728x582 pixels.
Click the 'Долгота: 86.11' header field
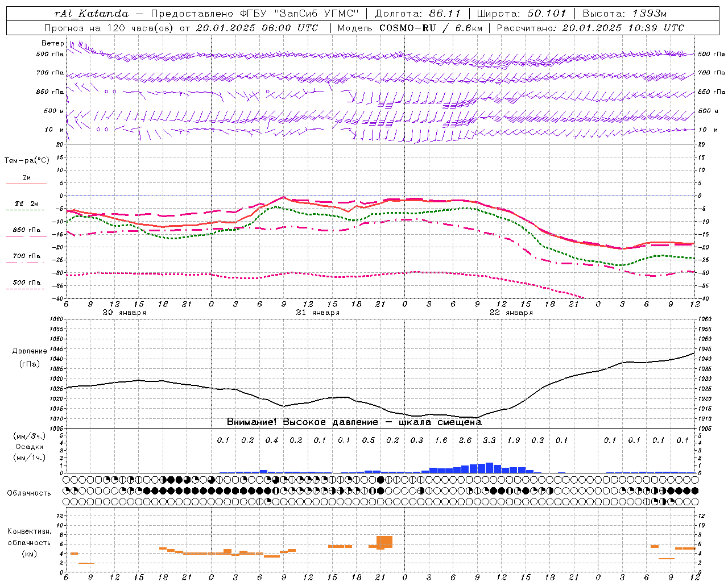click(x=418, y=14)
